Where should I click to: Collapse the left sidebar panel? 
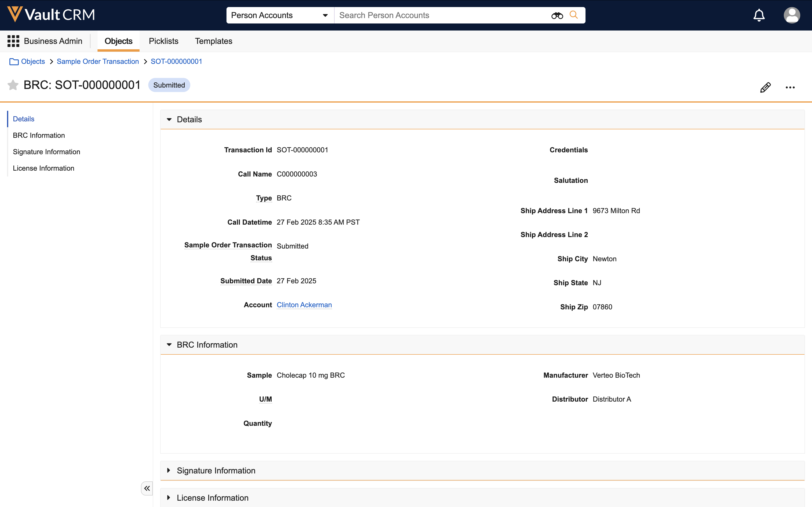click(x=147, y=488)
